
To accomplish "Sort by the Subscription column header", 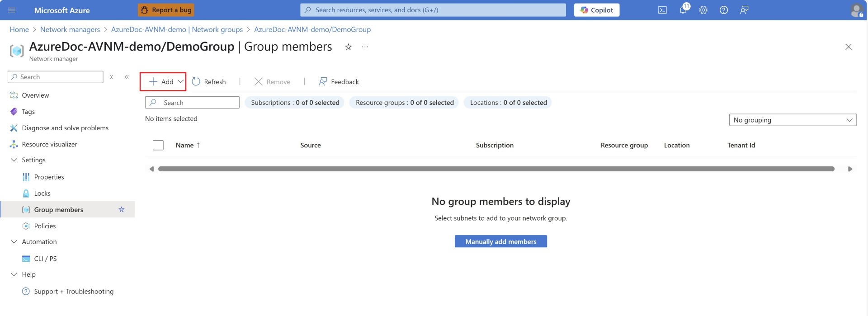I will point(495,145).
